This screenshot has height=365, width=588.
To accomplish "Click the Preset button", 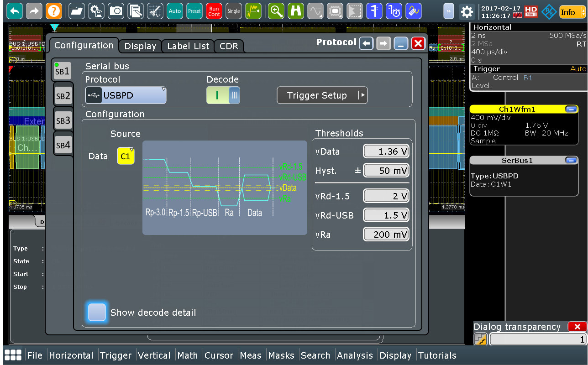I will pos(194,11).
